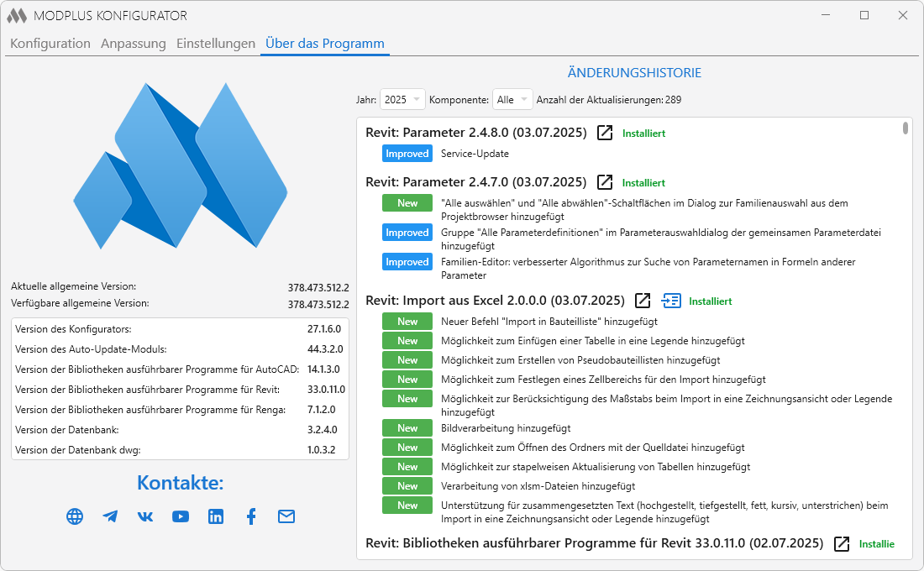Image resolution: width=924 pixels, height=571 pixels.
Task: Open the VK contact icon
Action: click(x=145, y=516)
